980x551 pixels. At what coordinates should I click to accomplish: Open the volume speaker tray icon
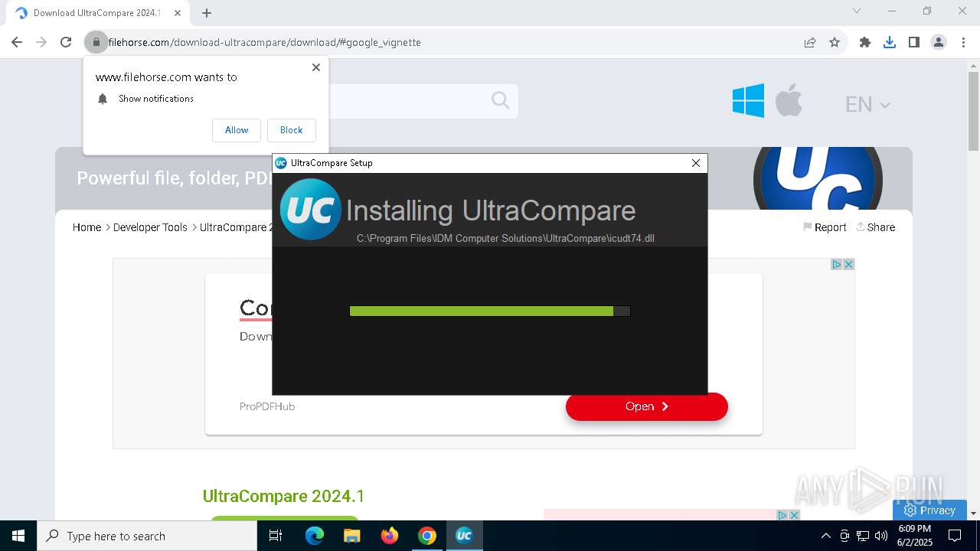tap(881, 536)
